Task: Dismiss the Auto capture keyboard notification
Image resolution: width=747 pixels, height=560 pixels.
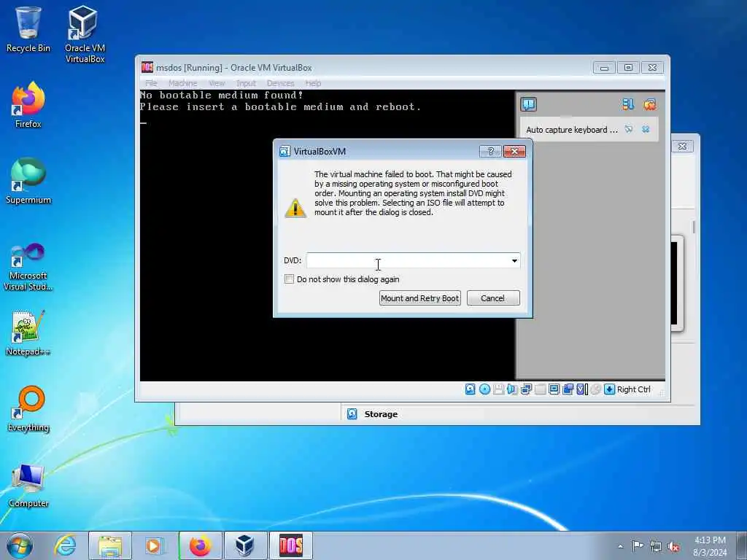Action: [x=646, y=129]
